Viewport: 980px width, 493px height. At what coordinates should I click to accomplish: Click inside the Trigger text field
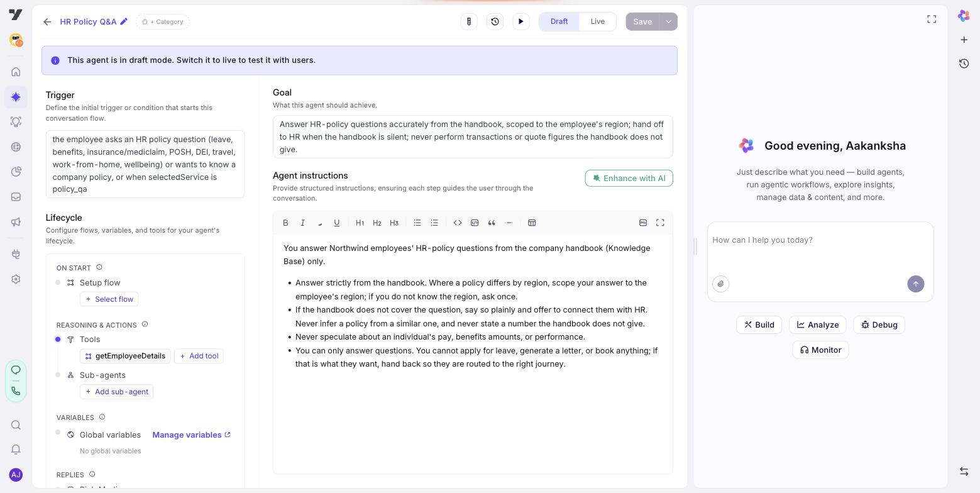145,164
